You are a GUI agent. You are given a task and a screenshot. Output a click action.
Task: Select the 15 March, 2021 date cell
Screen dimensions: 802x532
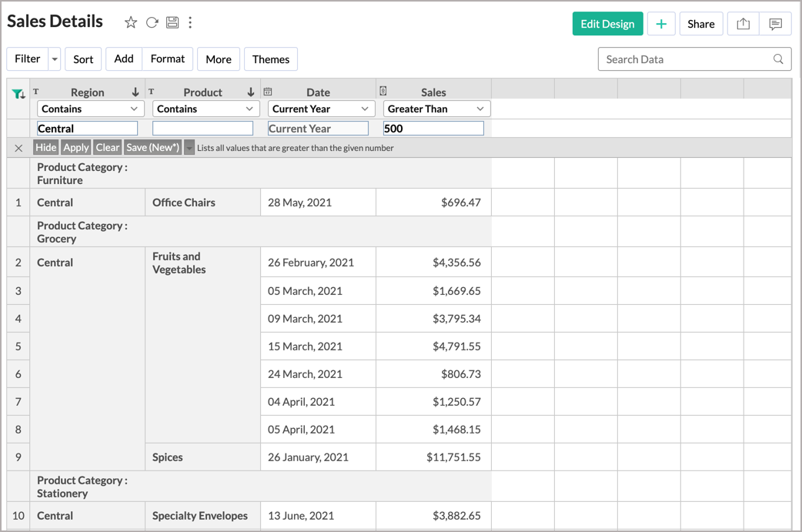tap(318, 346)
